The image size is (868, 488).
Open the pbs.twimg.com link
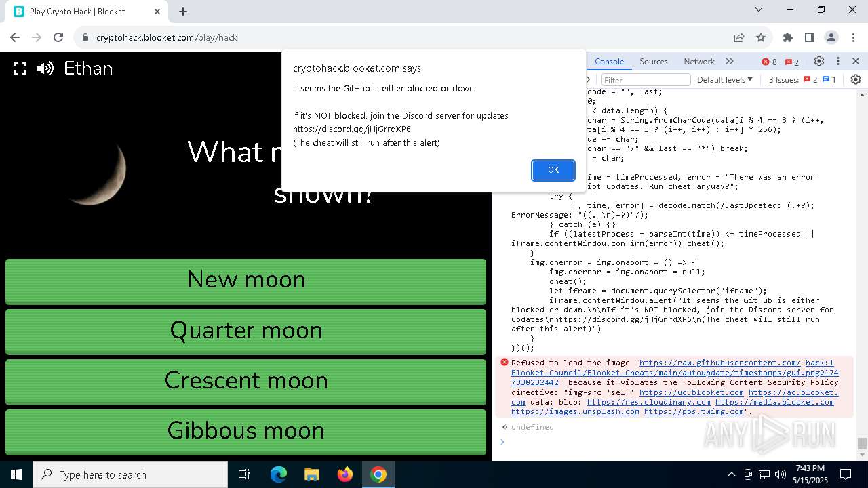pyautogui.click(x=694, y=411)
